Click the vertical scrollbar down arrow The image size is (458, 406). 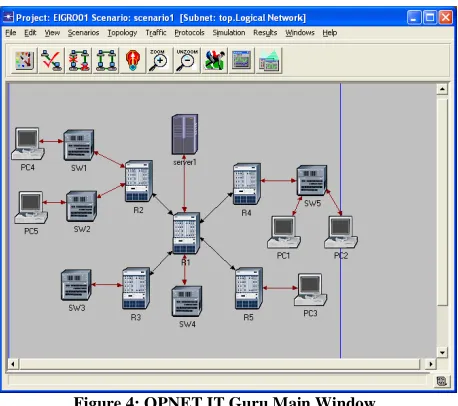(x=442, y=352)
